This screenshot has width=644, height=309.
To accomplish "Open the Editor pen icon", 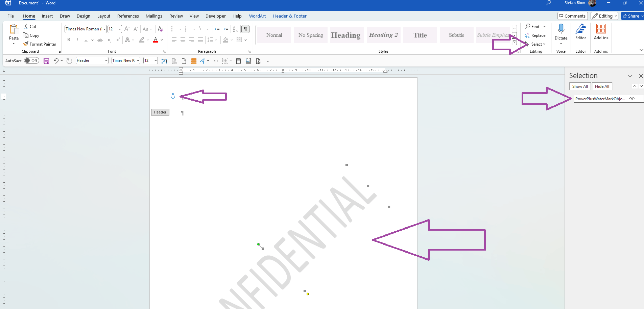I will pyautogui.click(x=581, y=29).
